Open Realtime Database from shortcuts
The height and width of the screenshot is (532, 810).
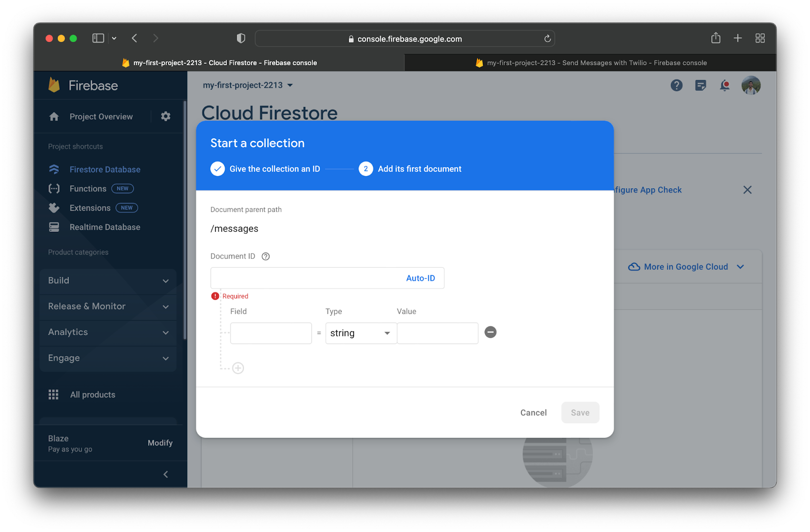105,227
